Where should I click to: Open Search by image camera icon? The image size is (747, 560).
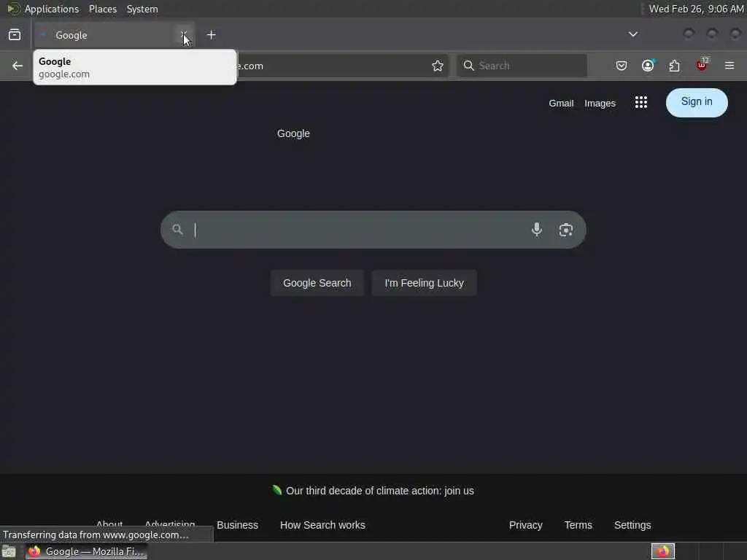[x=566, y=230]
